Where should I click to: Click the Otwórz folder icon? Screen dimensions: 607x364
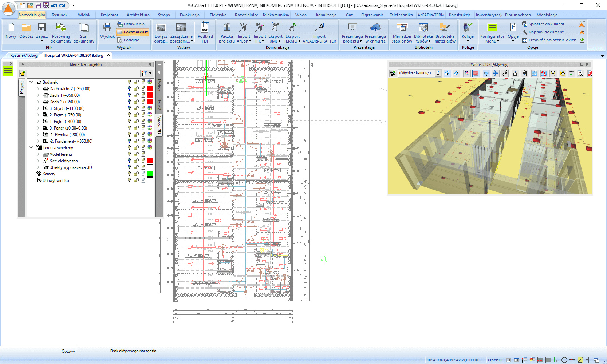[26, 27]
